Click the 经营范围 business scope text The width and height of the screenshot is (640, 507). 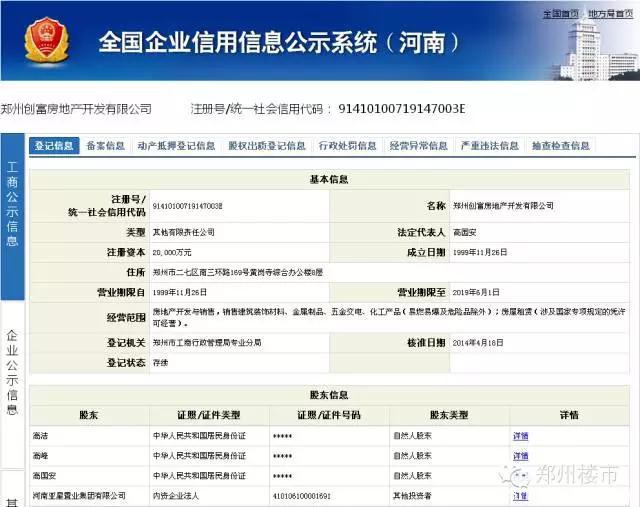pyautogui.click(x=389, y=317)
